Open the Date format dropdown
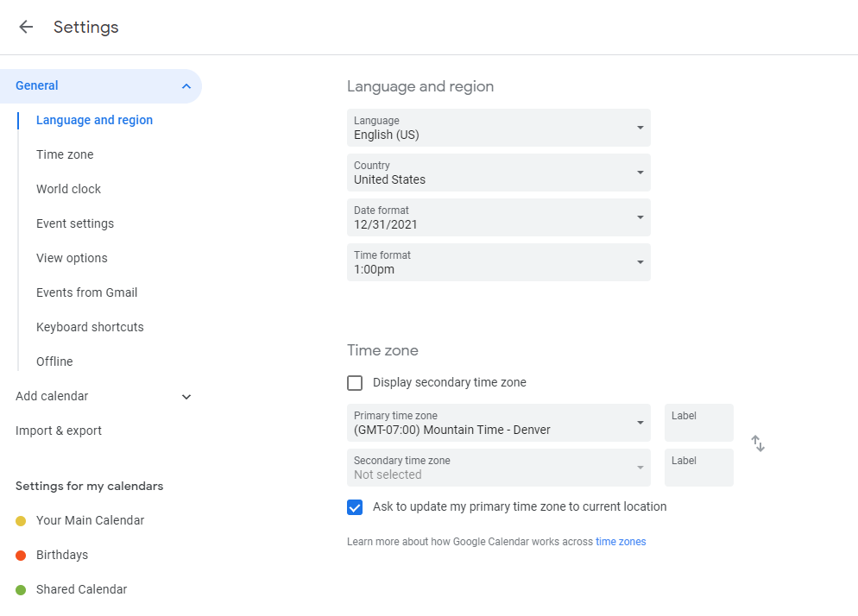The height and width of the screenshot is (616, 858). click(x=498, y=217)
